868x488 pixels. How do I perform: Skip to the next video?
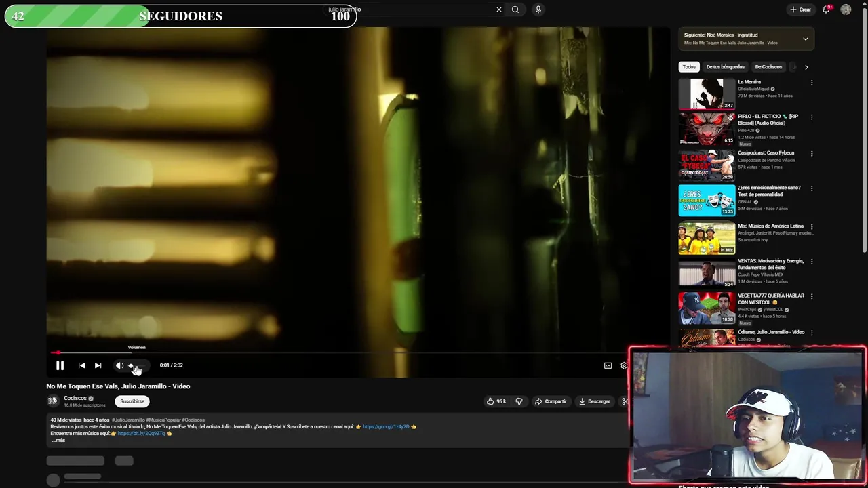click(x=98, y=365)
